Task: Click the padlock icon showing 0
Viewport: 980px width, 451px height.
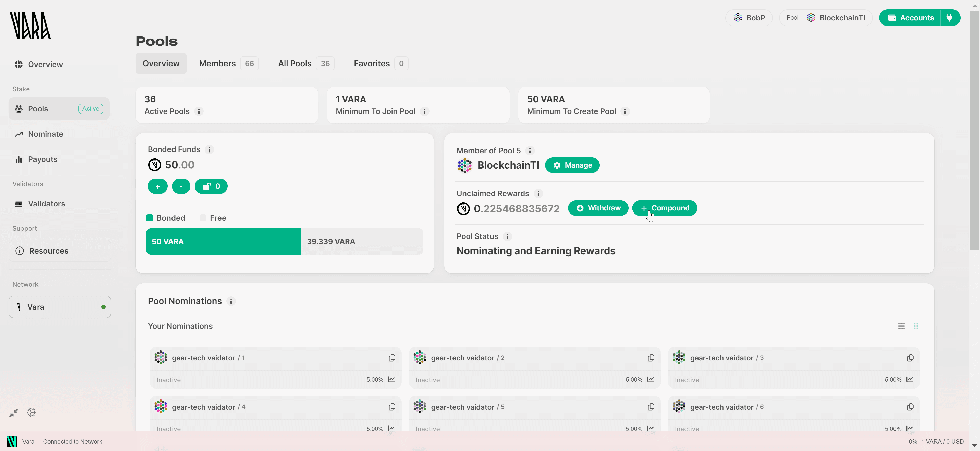Action: click(211, 186)
